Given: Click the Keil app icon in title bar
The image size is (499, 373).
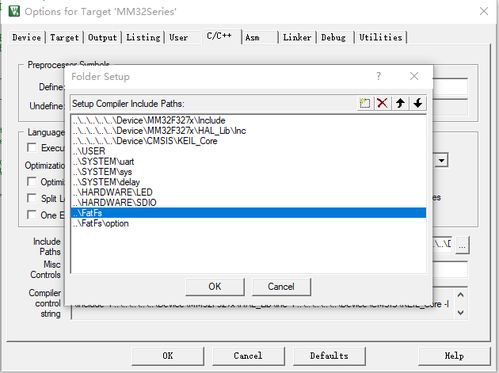Looking at the screenshot, I should click(x=14, y=11).
